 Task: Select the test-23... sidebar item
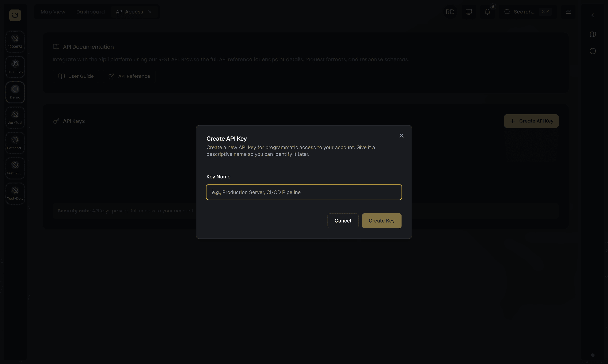15,168
